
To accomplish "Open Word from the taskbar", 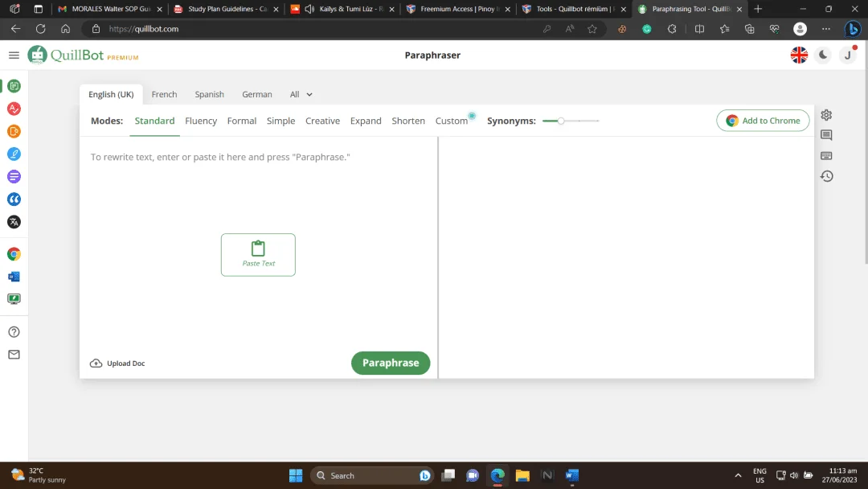I will (x=572, y=475).
